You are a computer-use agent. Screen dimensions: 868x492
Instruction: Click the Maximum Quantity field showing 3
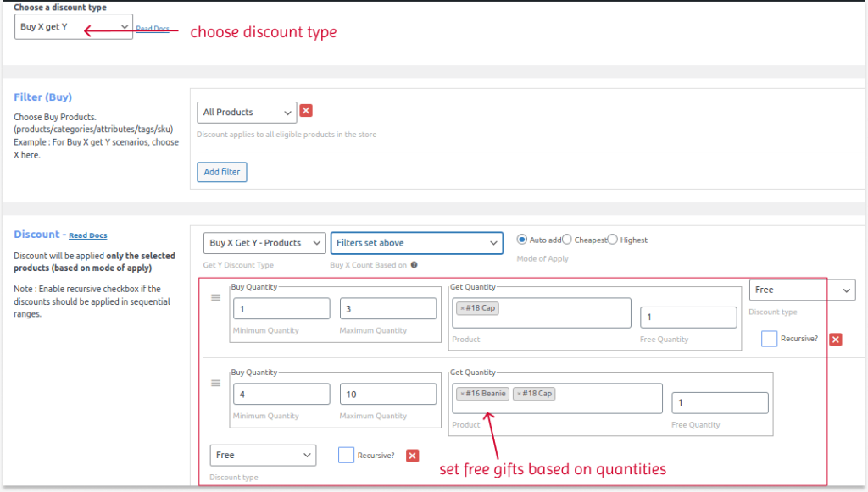387,308
